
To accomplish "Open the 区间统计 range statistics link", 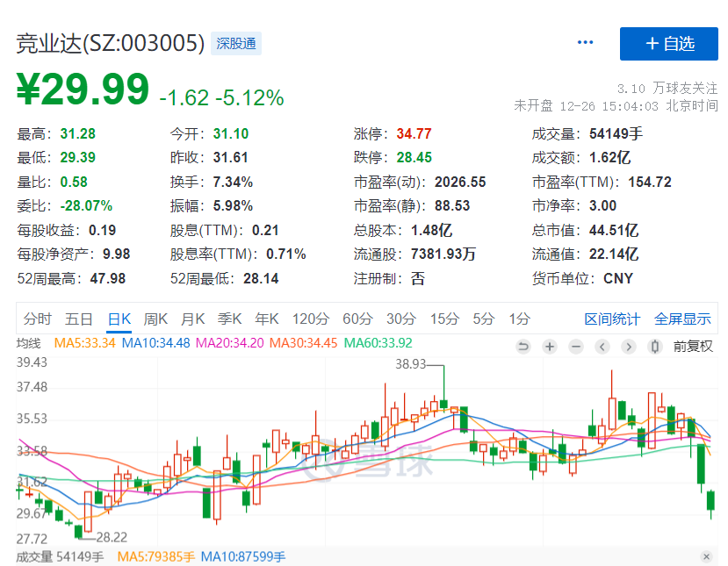I will pos(612,319).
